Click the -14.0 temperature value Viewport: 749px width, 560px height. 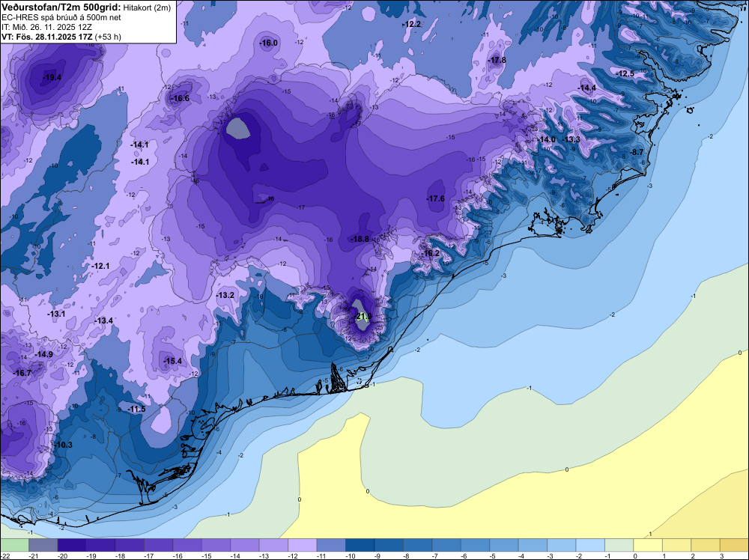[x=547, y=139]
